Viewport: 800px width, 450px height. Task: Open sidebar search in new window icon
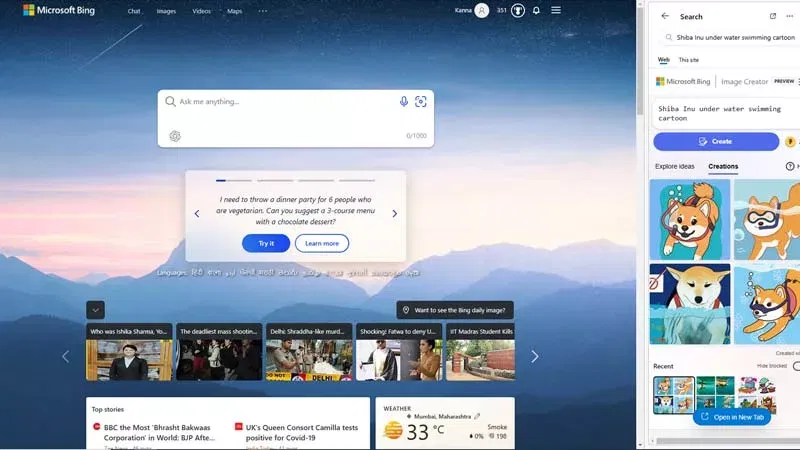point(772,16)
